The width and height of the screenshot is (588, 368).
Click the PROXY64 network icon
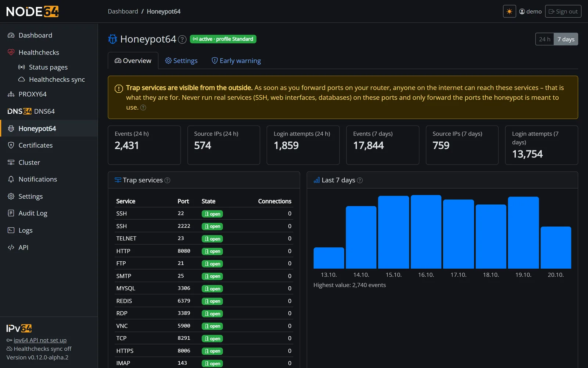point(11,94)
